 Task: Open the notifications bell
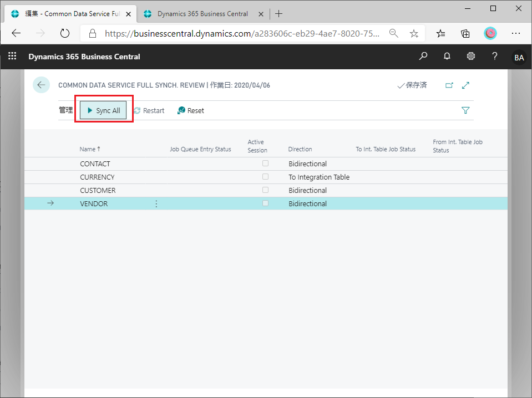click(447, 57)
